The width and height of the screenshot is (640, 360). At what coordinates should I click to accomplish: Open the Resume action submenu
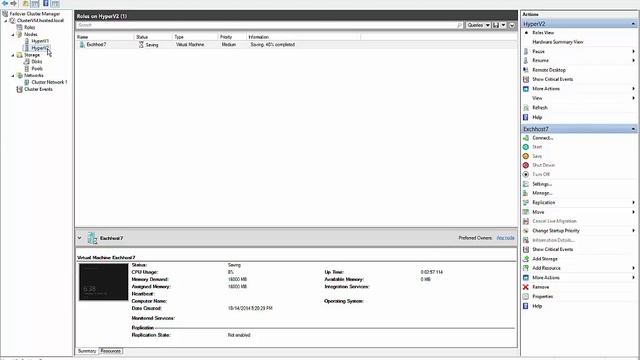[x=633, y=60]
